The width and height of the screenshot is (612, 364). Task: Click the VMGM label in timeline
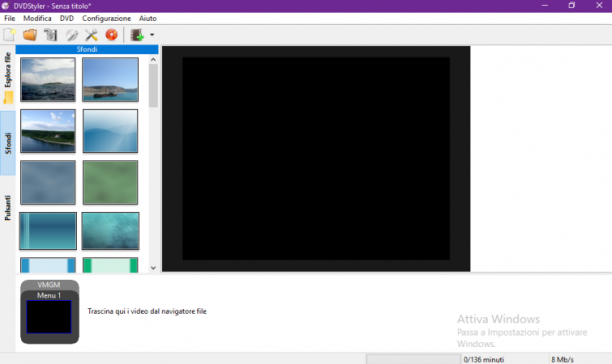point(49,285)
